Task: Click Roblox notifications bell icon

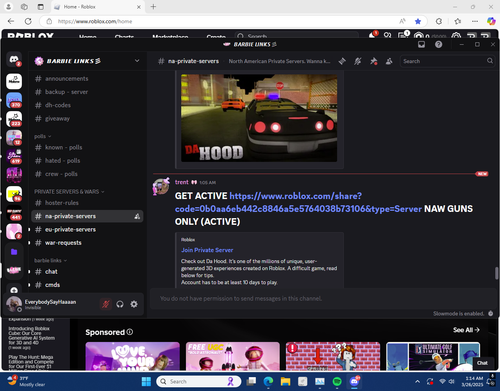Action: pos(372,35)
